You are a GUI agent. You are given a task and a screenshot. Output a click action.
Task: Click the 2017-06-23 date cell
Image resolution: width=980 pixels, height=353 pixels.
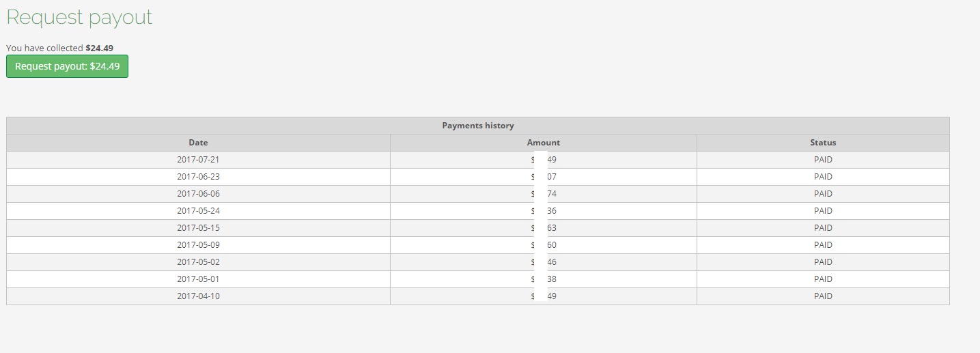click(x=198, y=177)
